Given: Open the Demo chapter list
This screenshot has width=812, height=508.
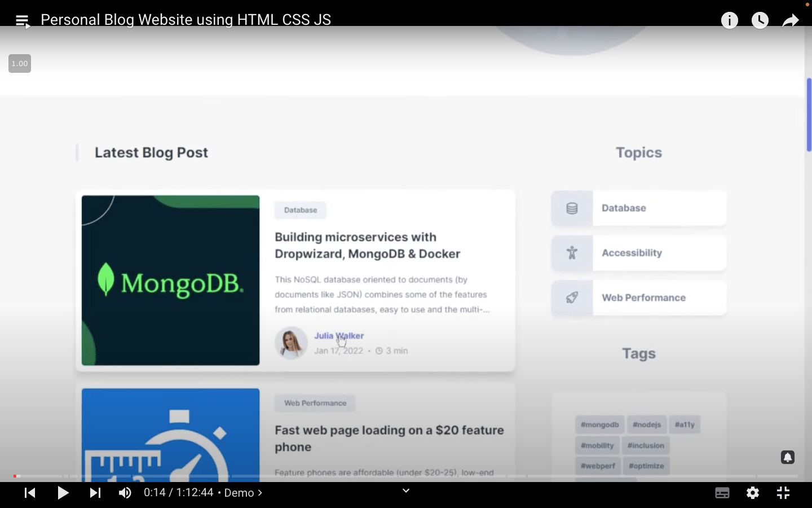Looking at the screenshot, I should [243, 493].
